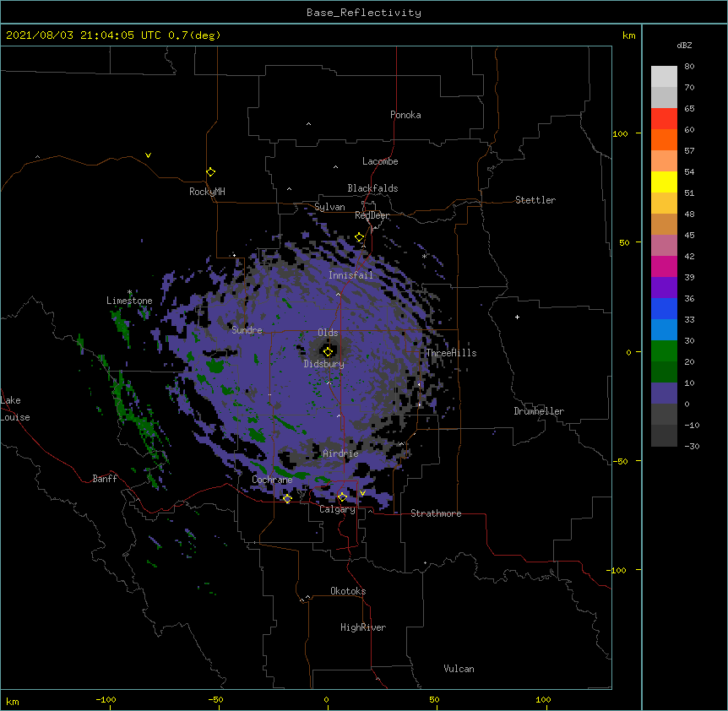Click the HighRiver label

(363, 627)
